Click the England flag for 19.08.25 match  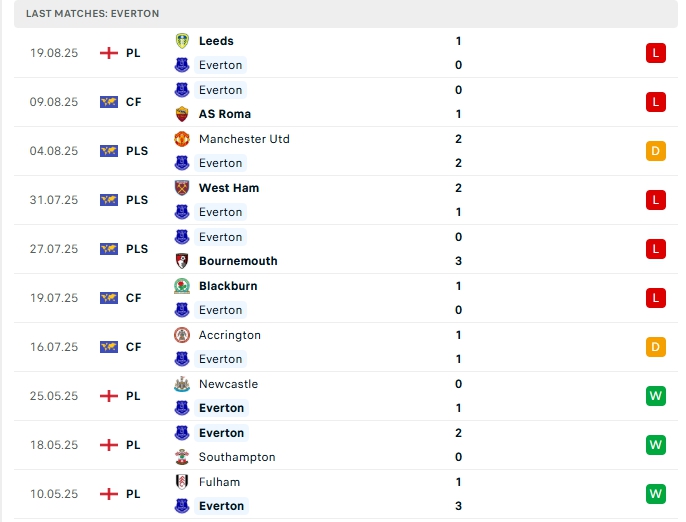[109, 53]
